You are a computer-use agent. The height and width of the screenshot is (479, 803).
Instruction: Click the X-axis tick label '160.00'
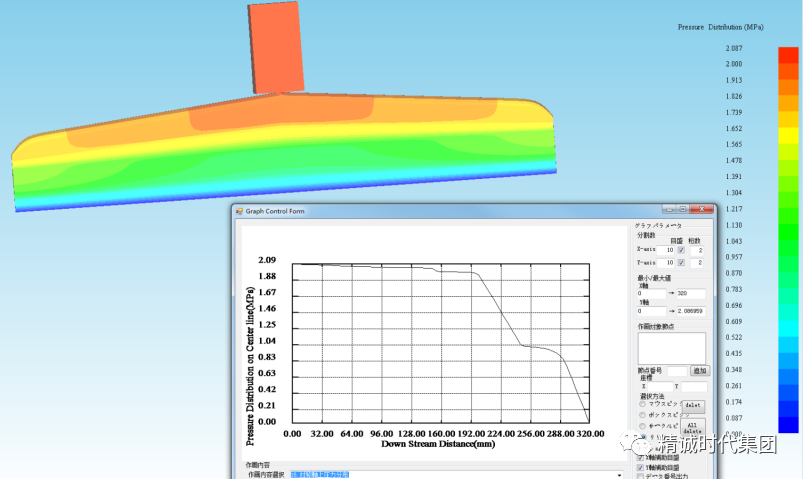point(441,433)
